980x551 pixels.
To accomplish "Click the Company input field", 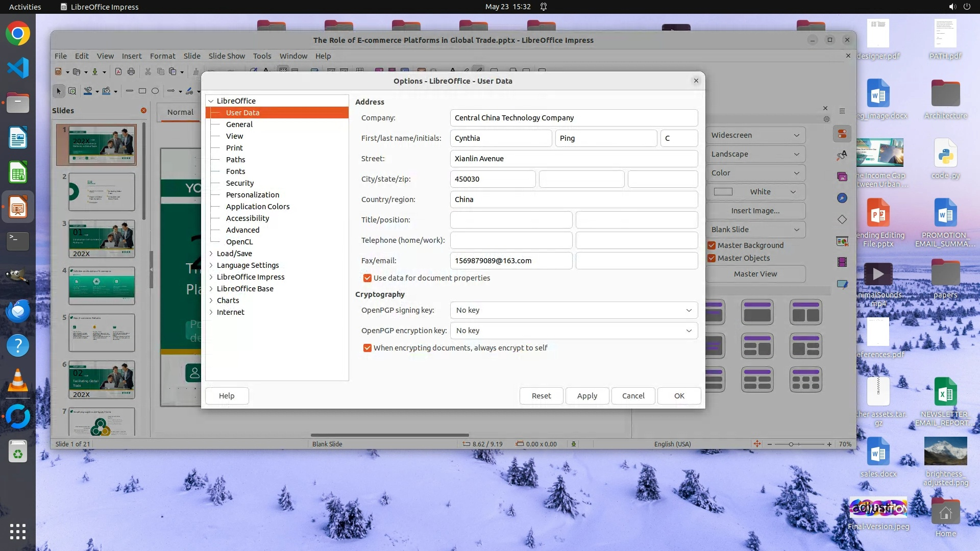I will pos(573,118).
